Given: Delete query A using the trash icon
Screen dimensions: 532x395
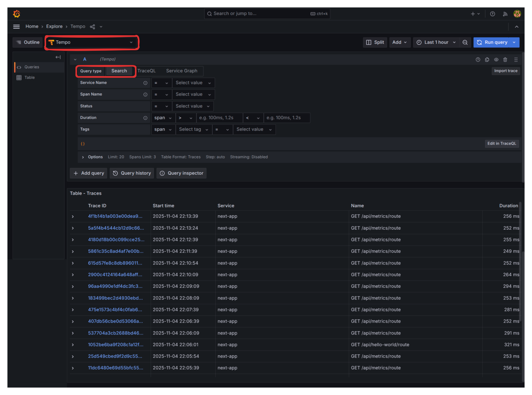Looking at the screenshot, I should coord(505,59).
